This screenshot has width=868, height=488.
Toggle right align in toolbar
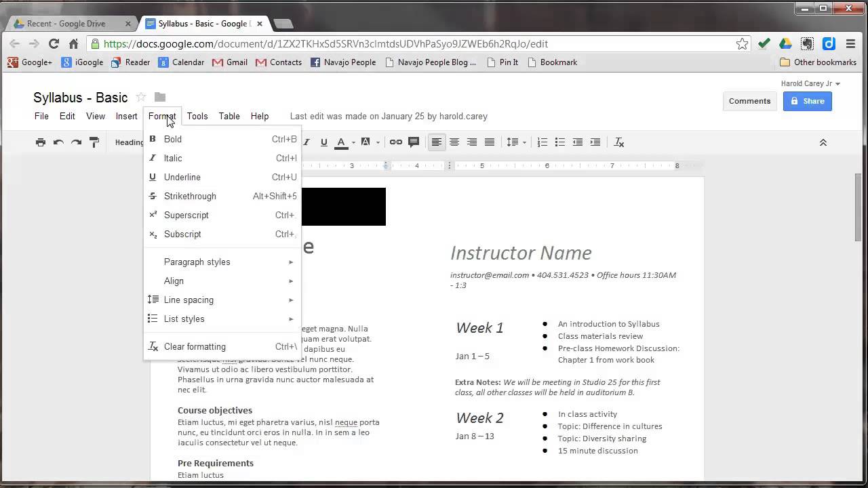pos(472,142)
